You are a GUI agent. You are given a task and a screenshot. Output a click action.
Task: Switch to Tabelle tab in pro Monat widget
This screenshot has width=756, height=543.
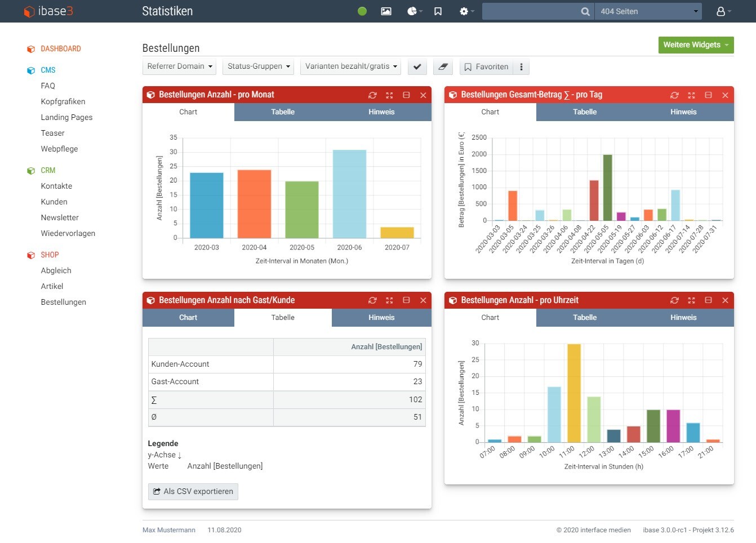tap(283, 112)
